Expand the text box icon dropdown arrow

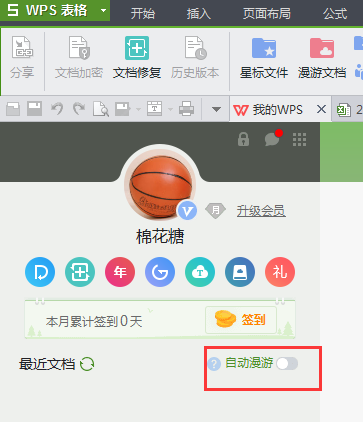pos(170,109)
